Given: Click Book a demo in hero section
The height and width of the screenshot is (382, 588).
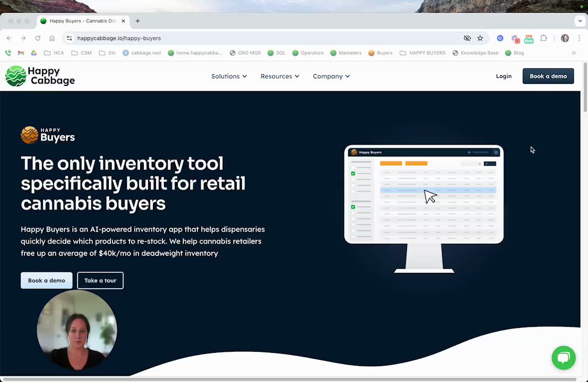Looking at the screenshot, I should click(47, 281).
